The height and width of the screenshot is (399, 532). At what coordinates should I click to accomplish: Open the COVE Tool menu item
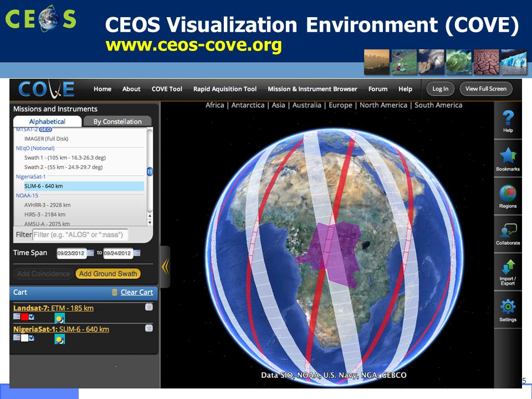(x=167, y=89)
